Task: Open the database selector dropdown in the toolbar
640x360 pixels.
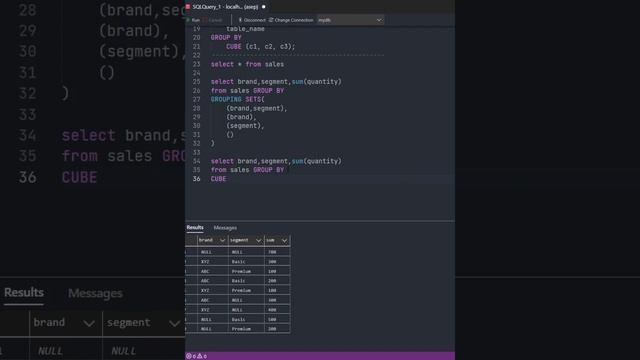Action: click(x=350, y=20)
